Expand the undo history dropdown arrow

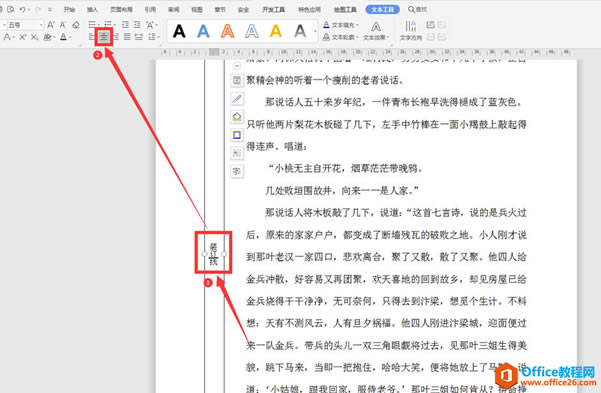click(x=29, y=10)
